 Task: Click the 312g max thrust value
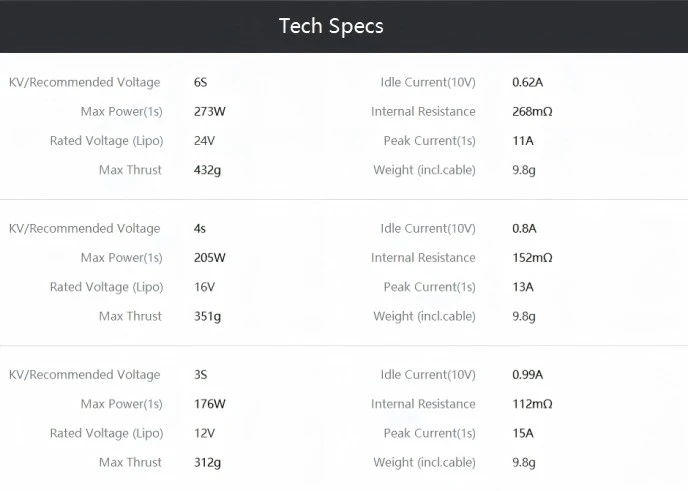[208, 462]
